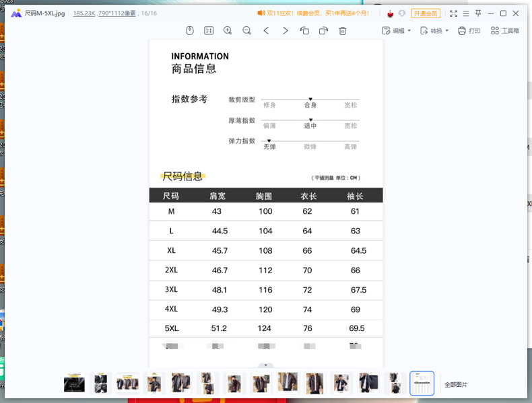Image resolution: width=532 pixels, height=403 pixels.
Task: Click the app logo in title bar
Action: [16, 13]
